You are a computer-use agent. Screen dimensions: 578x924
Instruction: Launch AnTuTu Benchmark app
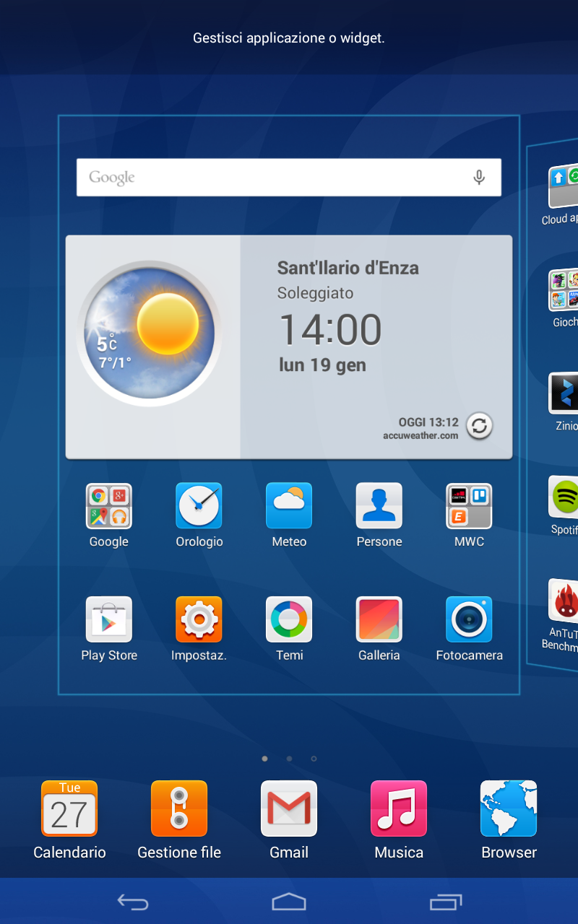pos(564,601)
